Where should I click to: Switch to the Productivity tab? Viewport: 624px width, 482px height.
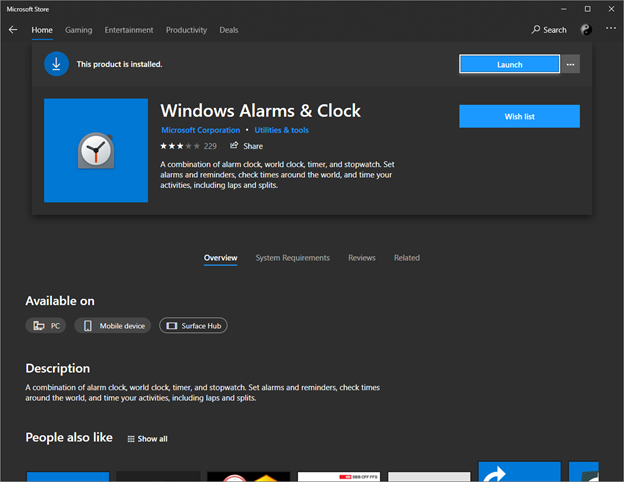point(186,30)
